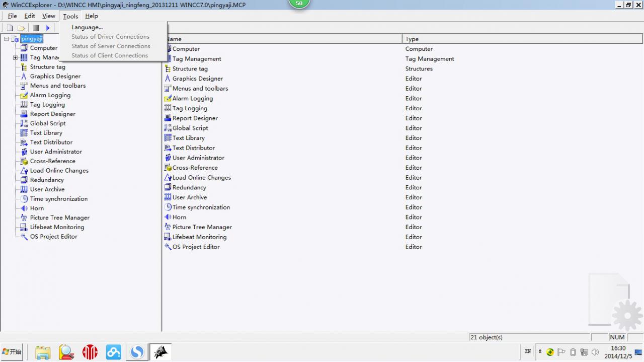Select Tag Logging in left tree
644x362 pixels.
(x=47, y=105)
